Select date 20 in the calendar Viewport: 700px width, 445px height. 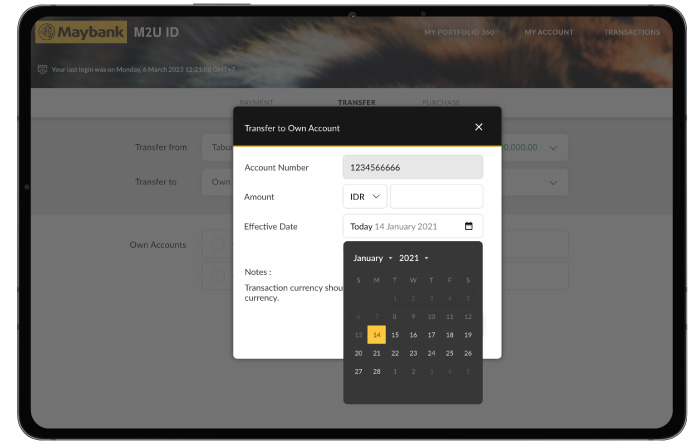pos(358,353)
